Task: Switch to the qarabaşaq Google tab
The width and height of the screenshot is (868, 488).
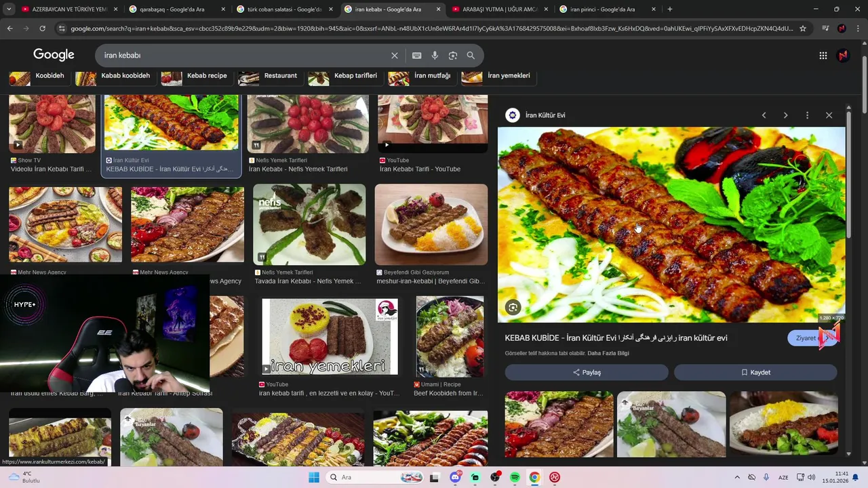Action: tap(176, 9)
